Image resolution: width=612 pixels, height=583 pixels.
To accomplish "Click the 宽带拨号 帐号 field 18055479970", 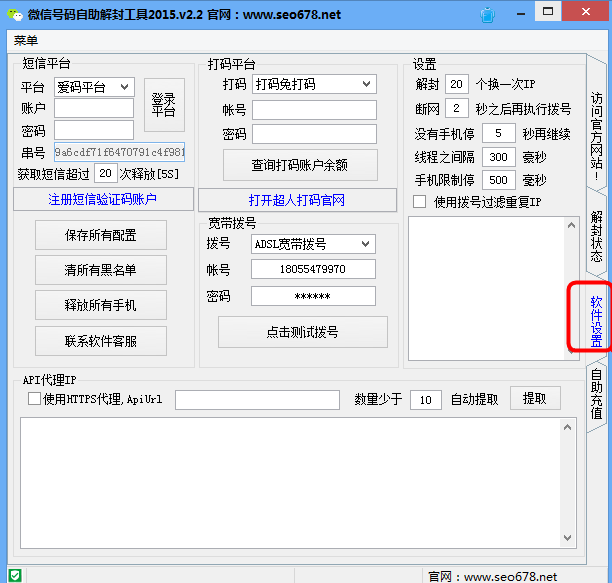I will click(x=313, y=269).
